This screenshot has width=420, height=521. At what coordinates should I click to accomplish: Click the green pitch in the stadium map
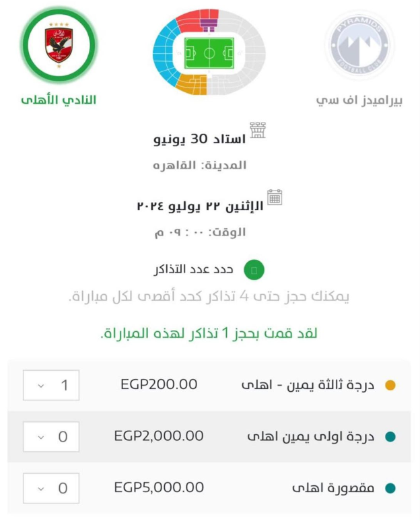209,53
